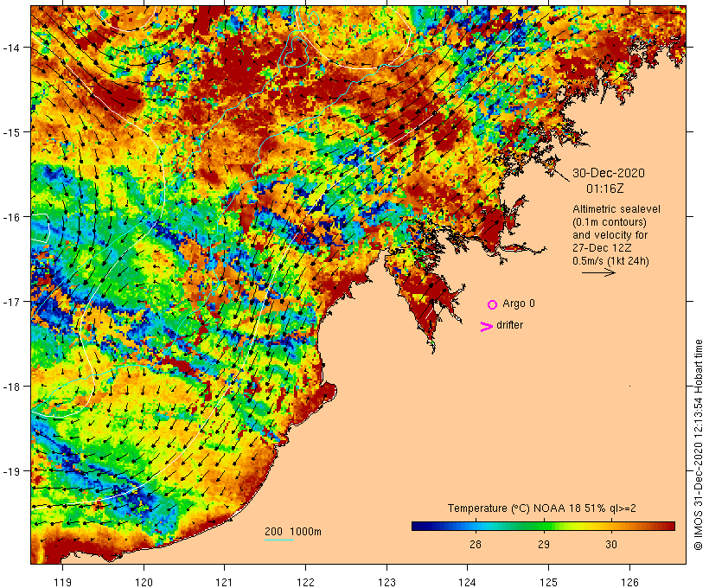Image resolution: width=709 pixels, height=588 pixels.
Task: Click the 'Altimetric sealevel' label
Action: point(616,209)
